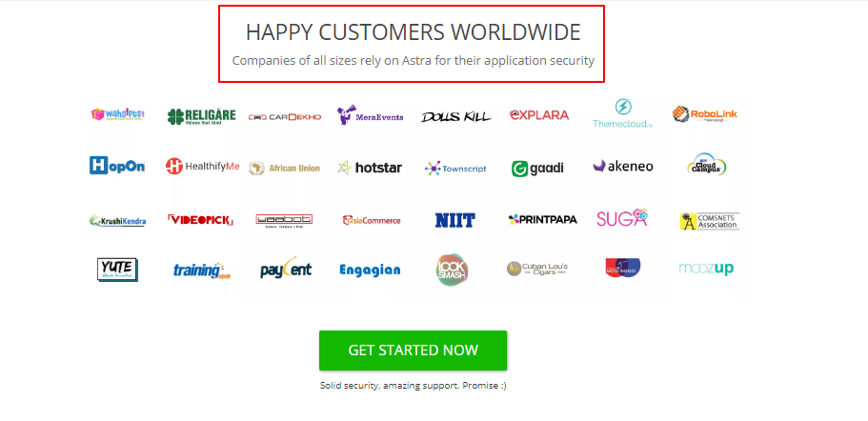Select the gaadi logo
This screenshot has width=868, height=421.
pos(537,169)
